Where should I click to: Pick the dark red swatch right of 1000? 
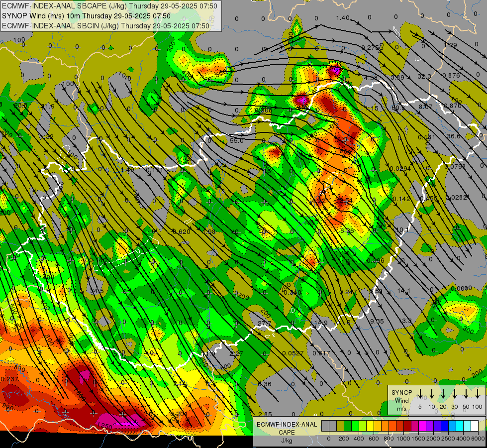tap(407, 426)
